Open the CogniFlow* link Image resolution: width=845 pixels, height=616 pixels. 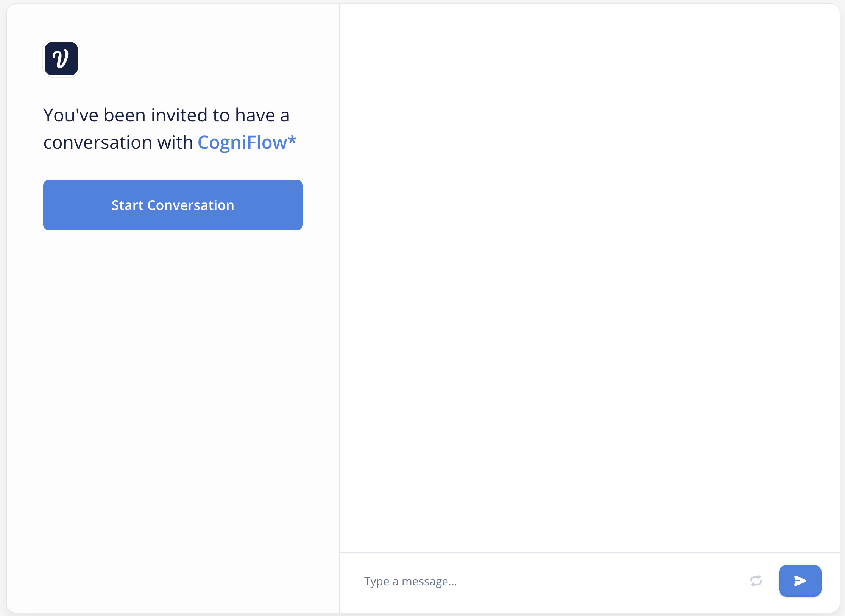247,142
